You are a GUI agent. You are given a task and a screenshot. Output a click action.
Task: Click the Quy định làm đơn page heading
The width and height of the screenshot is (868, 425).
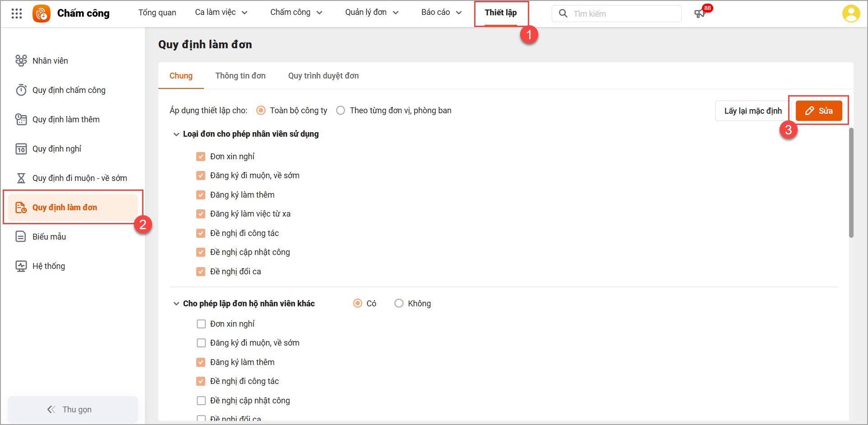point(205,44)
